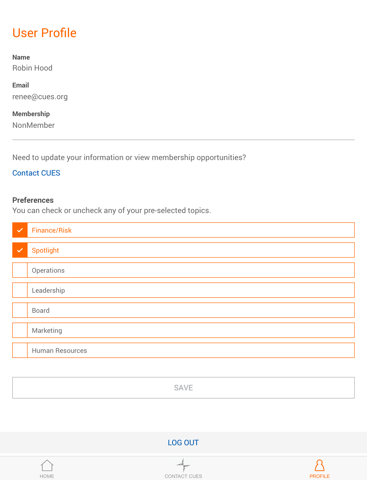Click the SAVE button
This screenshot has width=367, height=480.
(x=183, y=388)
